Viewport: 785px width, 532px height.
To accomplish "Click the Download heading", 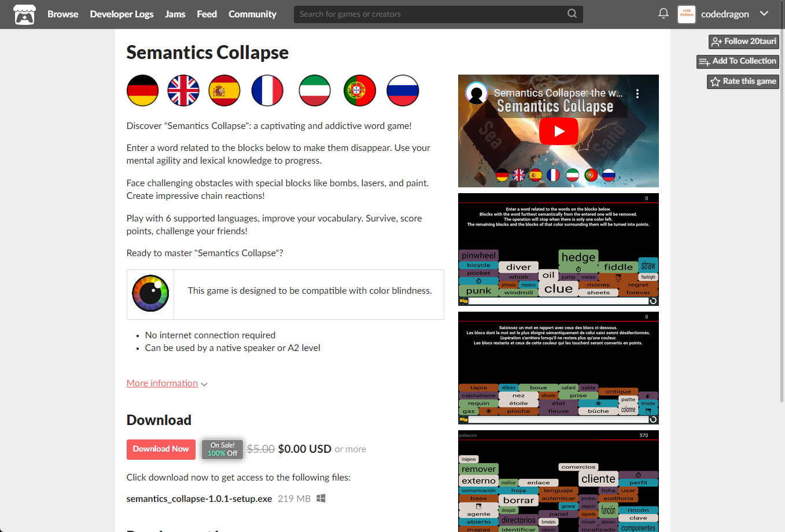I will (159, 420).
